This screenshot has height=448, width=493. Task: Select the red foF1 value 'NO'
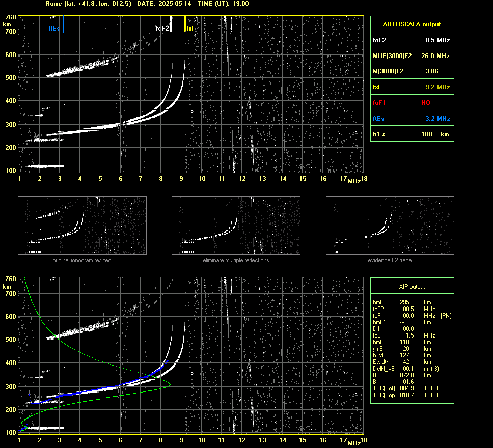coord(426,103)
